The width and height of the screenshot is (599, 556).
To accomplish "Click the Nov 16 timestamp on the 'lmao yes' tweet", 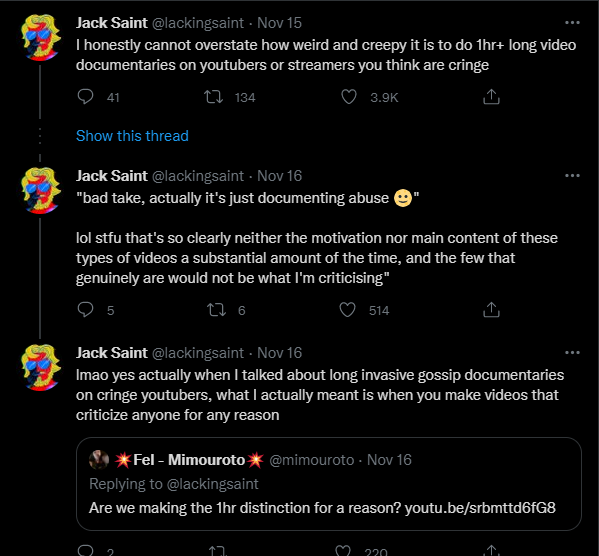I will click(x=279, y=353).
